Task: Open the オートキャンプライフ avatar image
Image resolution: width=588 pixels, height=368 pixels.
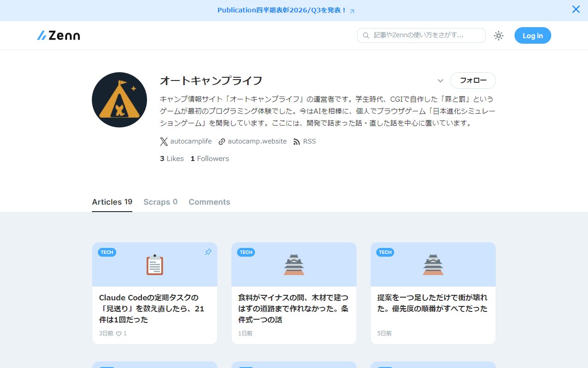Action: tap(119, 100)
